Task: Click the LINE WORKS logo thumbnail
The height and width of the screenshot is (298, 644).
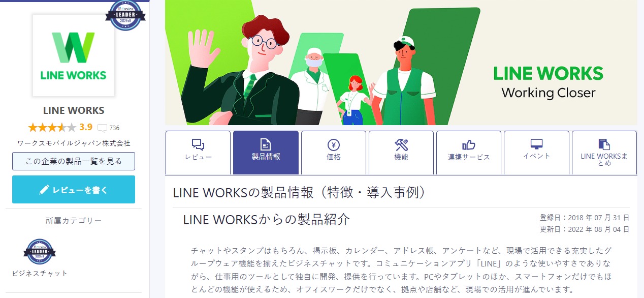Action: pos(74,55)
